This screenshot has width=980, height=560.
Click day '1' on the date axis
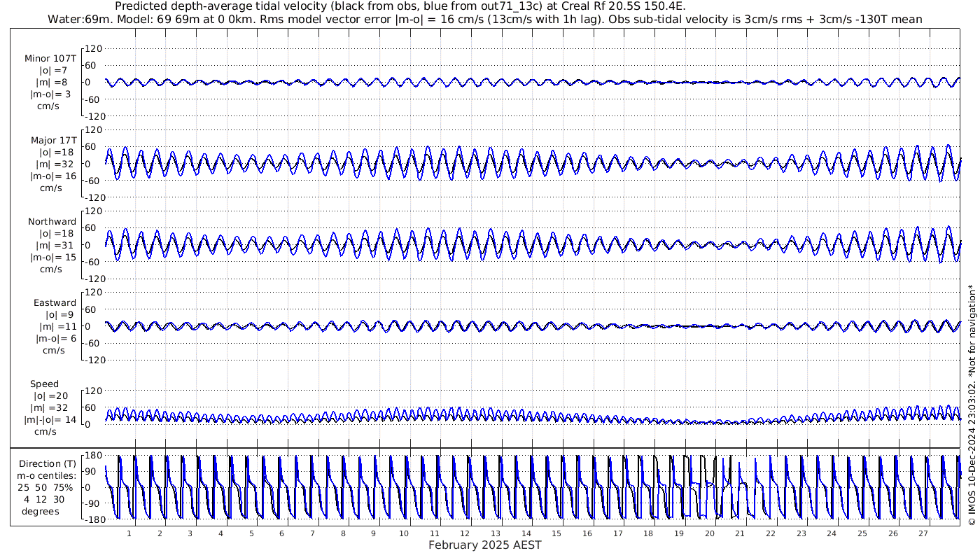[x=129, y=533]
